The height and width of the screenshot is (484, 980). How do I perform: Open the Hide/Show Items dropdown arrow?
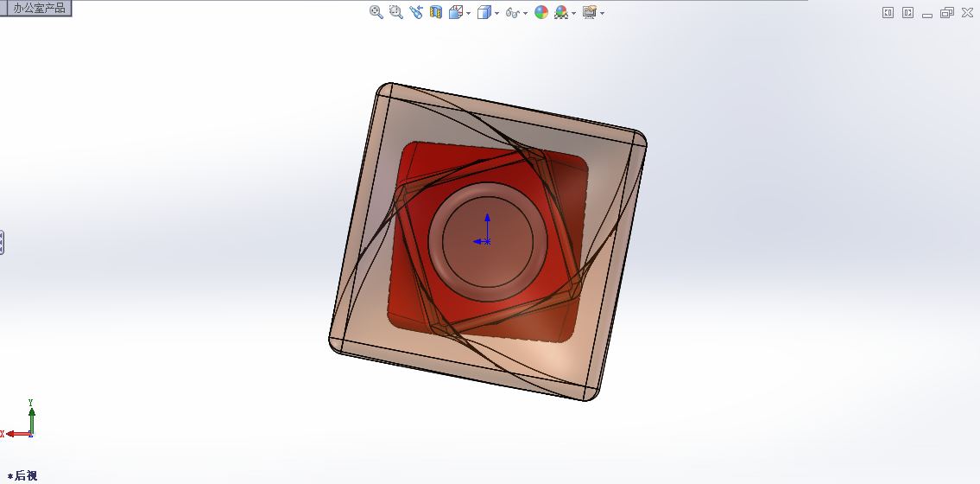pyautogui.click(x=526, y=12)
